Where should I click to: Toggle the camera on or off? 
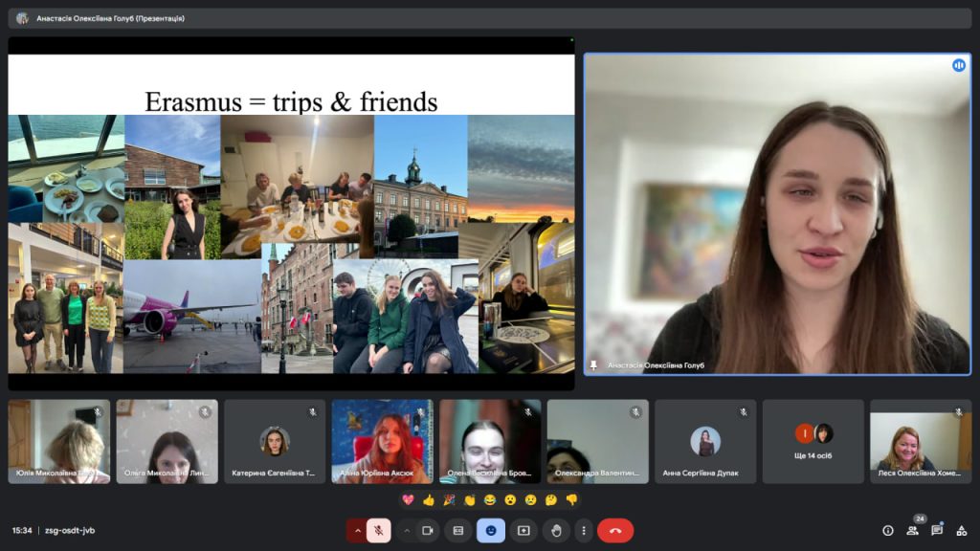pos(428,530)
